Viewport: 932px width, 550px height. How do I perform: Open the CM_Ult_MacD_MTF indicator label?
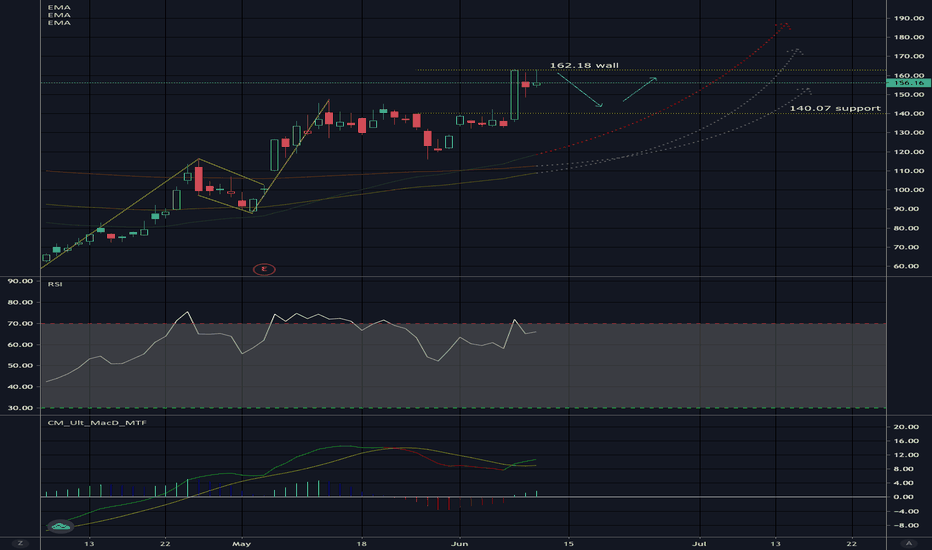tap(97, 423)
